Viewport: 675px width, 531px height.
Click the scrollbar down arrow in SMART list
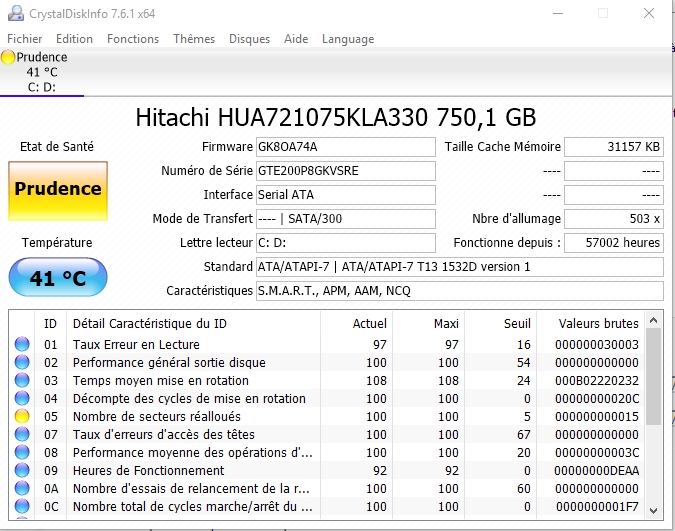coord(653,511)
